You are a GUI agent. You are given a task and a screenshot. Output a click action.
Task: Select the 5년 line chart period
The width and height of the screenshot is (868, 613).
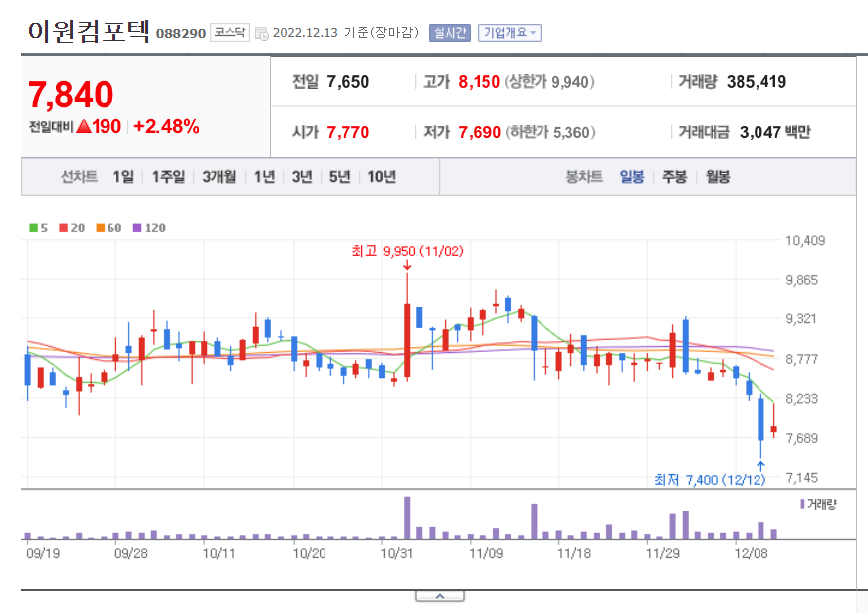point(339,177)
